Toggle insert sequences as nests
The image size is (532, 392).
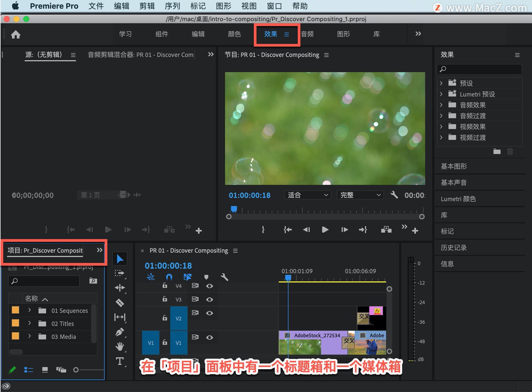[x=151, y=277]
